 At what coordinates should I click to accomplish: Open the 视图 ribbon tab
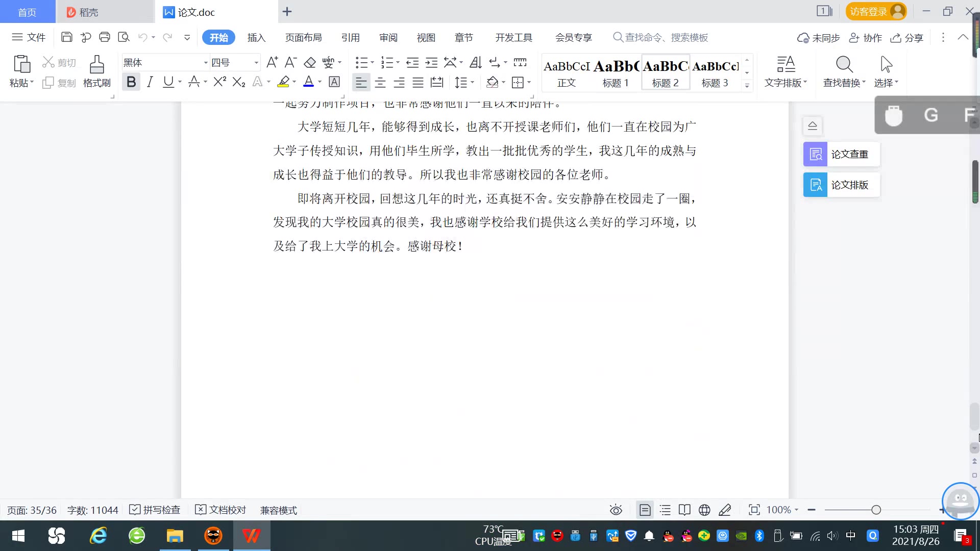pos(426,38)
